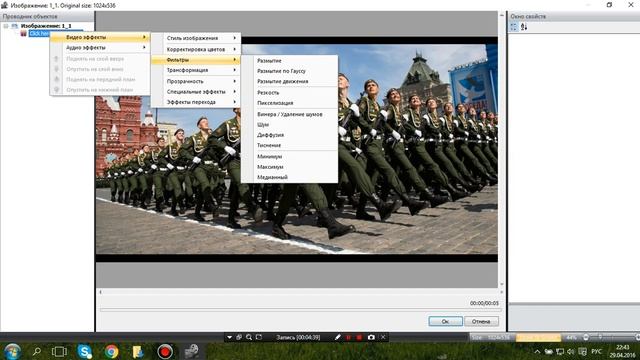The height and width of the screenshot is (360, 640).
Task: Click the arrow beside Корректировка цветов
Action: click(235, 49)
